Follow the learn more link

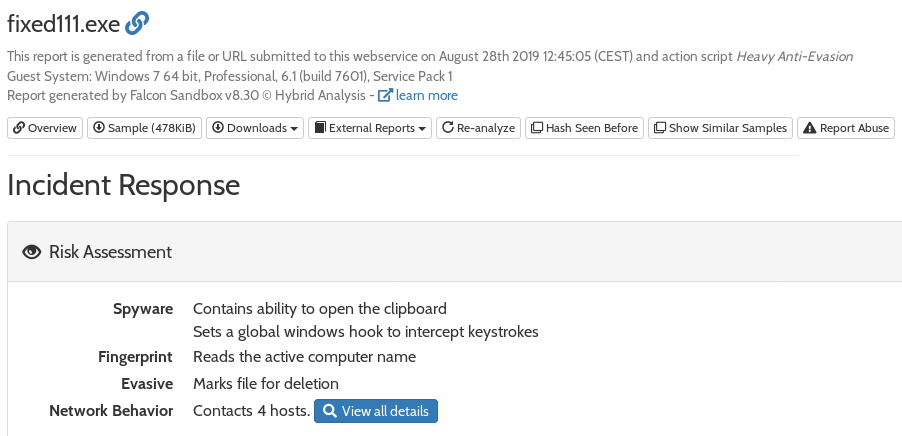click(426, 95)
